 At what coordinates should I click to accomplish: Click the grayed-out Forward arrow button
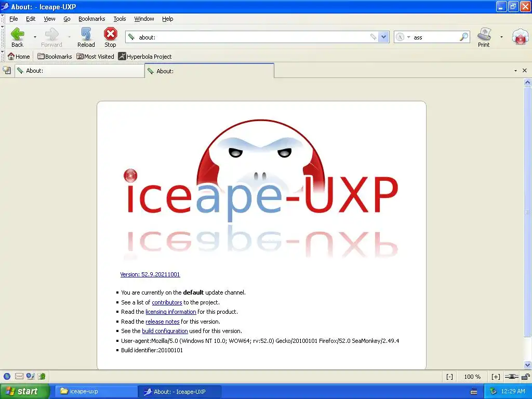(x=51, y=37)
